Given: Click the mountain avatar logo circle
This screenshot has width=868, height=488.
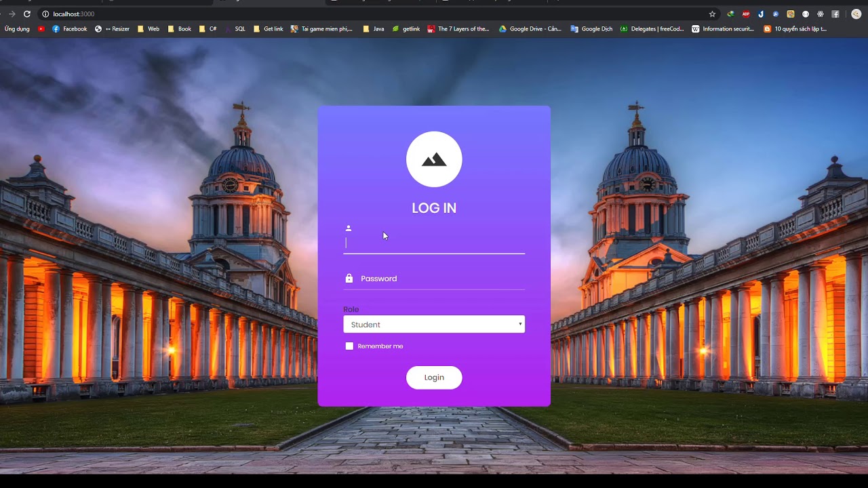Looking at the screenshot, I should 434,159.
